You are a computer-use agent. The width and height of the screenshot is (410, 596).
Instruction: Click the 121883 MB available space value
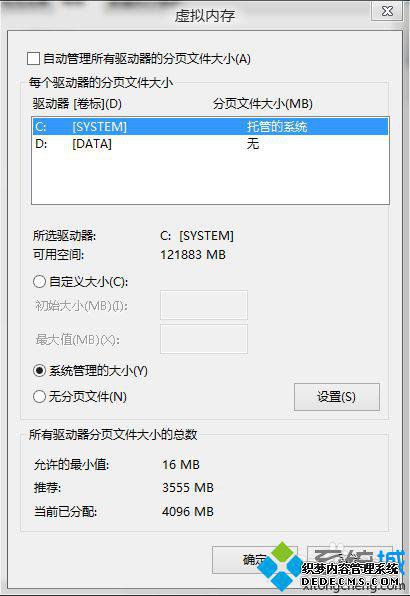point(193,254)
